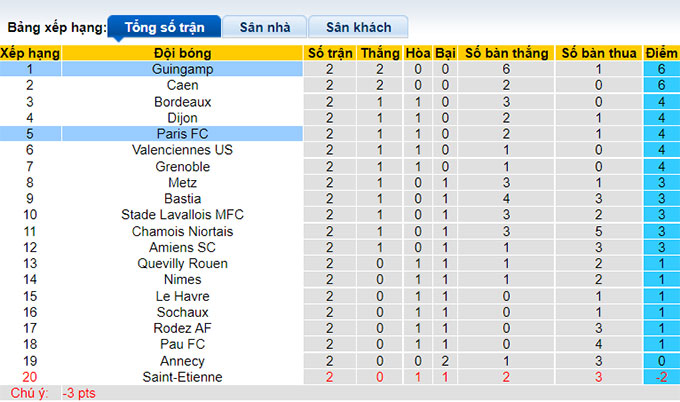Image resolution: width=680 pixels, height=402 pixels.
Task: Click the Xếp hạng column header
Action: [30, 53]
